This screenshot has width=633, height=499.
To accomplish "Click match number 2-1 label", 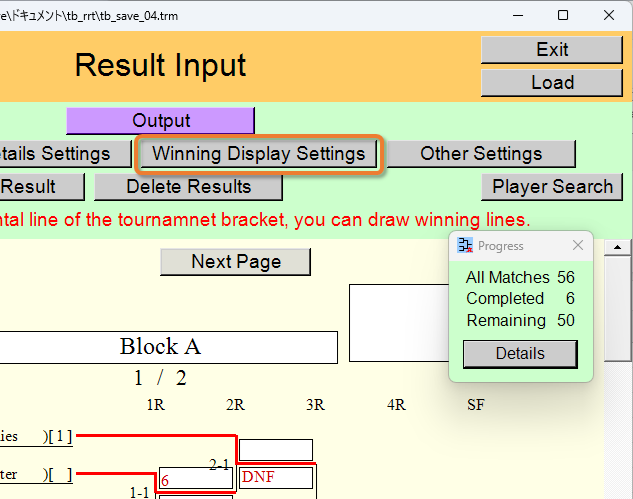I will (219, 465).
